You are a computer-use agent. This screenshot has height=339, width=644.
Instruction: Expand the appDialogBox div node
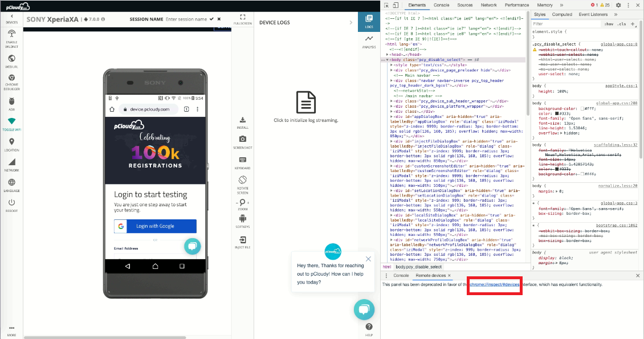pyautogui.click(x=392, y=117)
